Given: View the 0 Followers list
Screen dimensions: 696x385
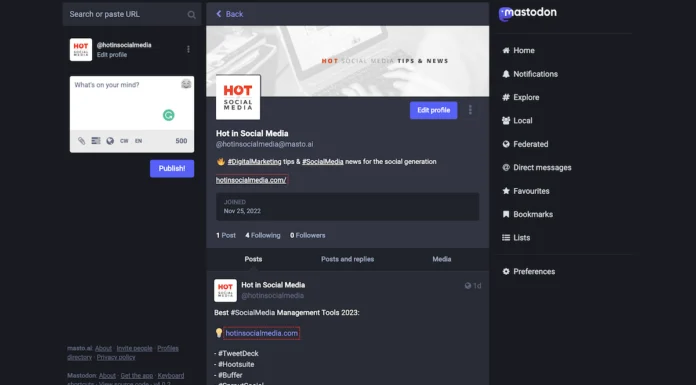Looking at the screenshot, I should coord(308,235).
